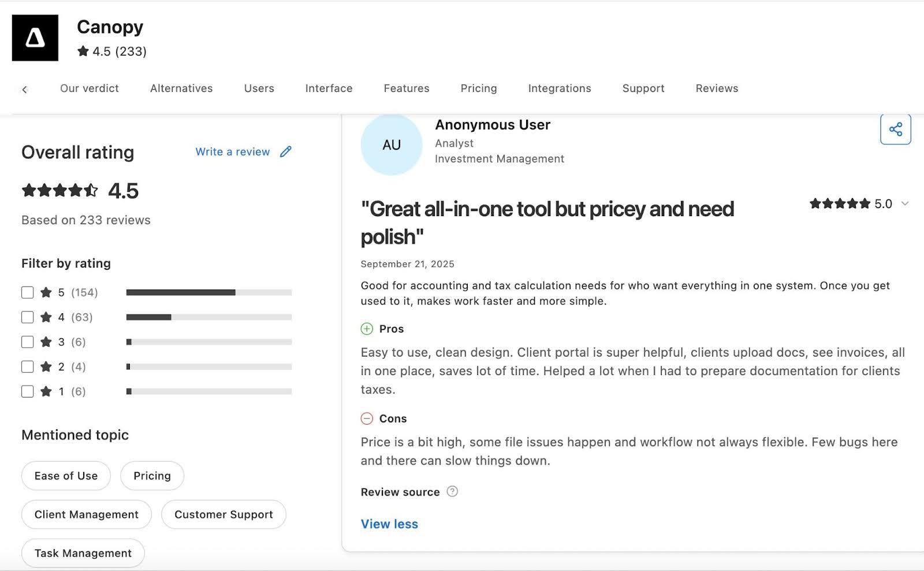This screenshot has height=571, width=924.
Task: Open the Review source help question mark
Action: 453,492
